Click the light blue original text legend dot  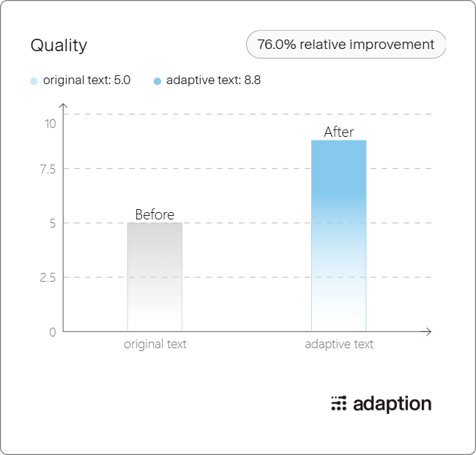pyautogui.click(x=34, y=81)
